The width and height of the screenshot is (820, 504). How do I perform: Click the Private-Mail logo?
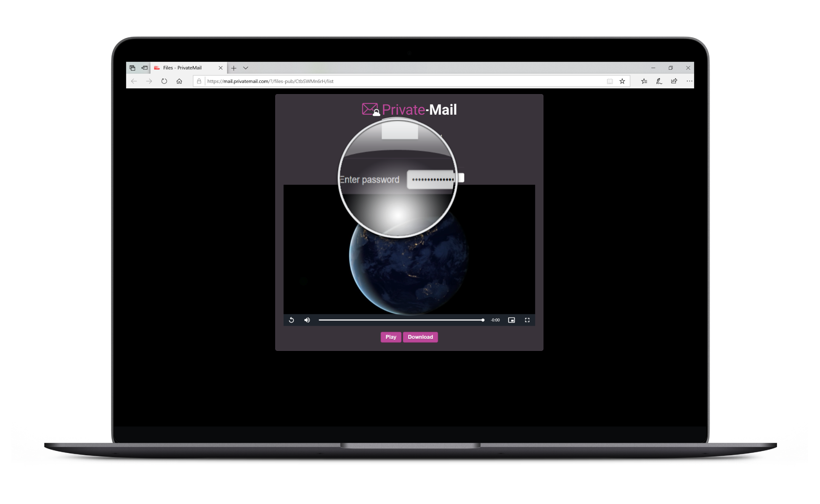click(409, 109)
